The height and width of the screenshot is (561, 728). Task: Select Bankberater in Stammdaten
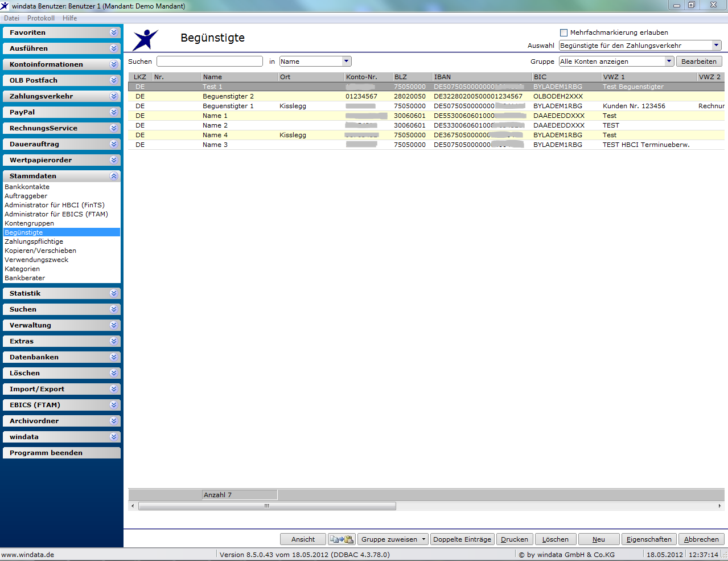click(25, 278)
